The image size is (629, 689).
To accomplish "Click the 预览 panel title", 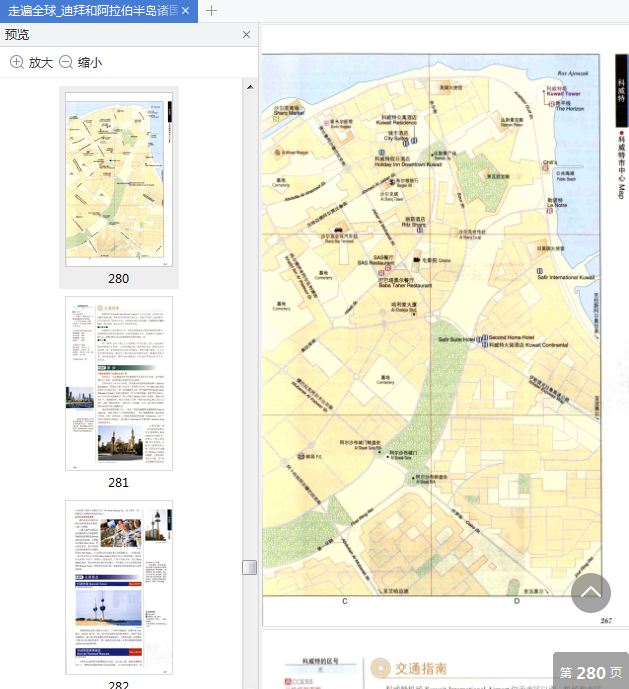I will 17,34.
